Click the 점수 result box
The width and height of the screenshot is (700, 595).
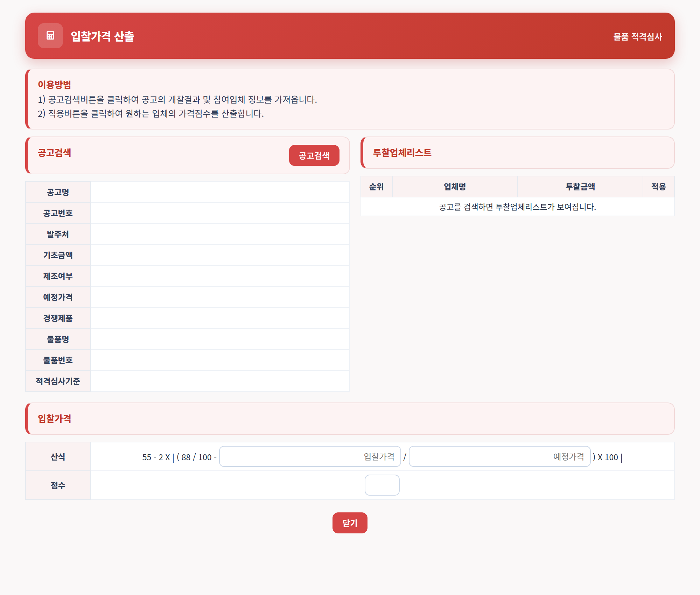(x=382, y=485)
